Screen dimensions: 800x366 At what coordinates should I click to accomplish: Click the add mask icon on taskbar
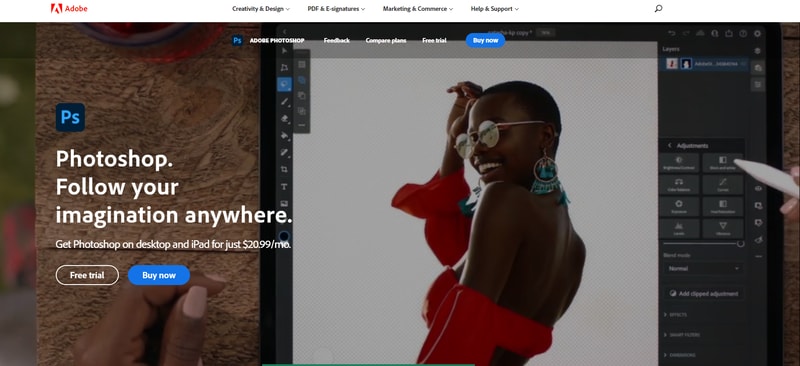click(758, 205)
